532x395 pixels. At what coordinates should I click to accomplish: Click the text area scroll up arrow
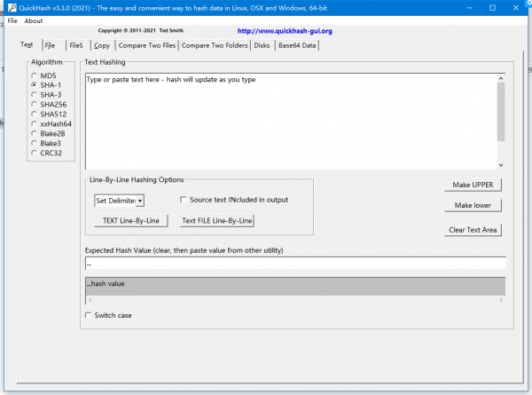click(x=501, y=78)
